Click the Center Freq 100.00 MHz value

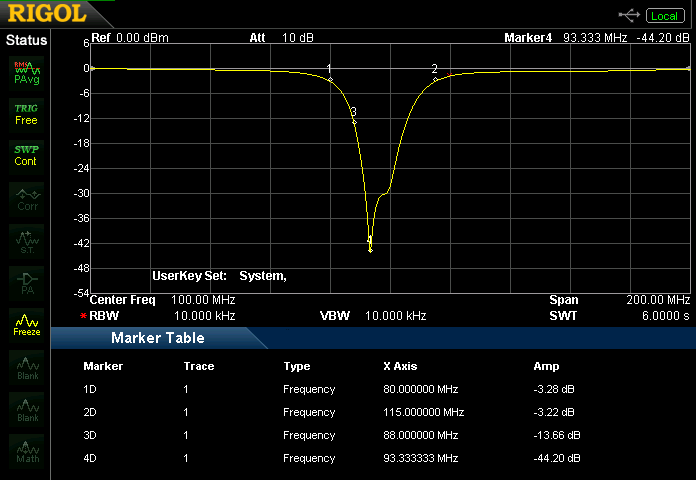point(203,300)
